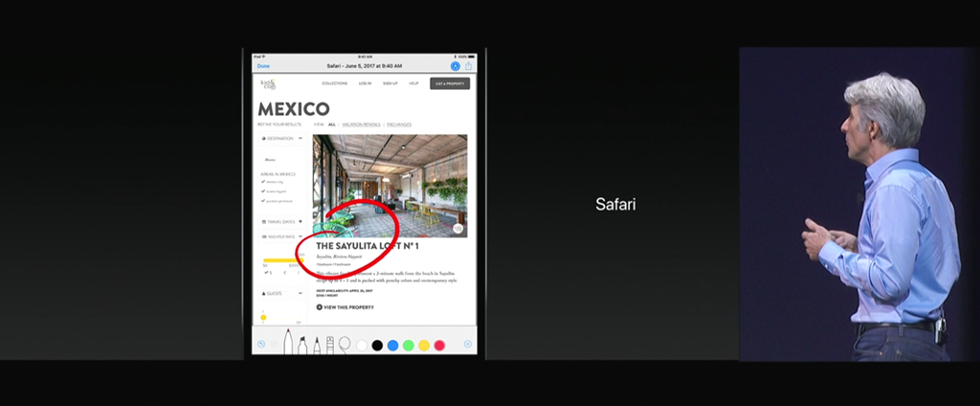Image resolution: width=980 pixels, height=406 pixels.
Task: Toggle the yucatan peninsula area checkbox
Action: 263,201
